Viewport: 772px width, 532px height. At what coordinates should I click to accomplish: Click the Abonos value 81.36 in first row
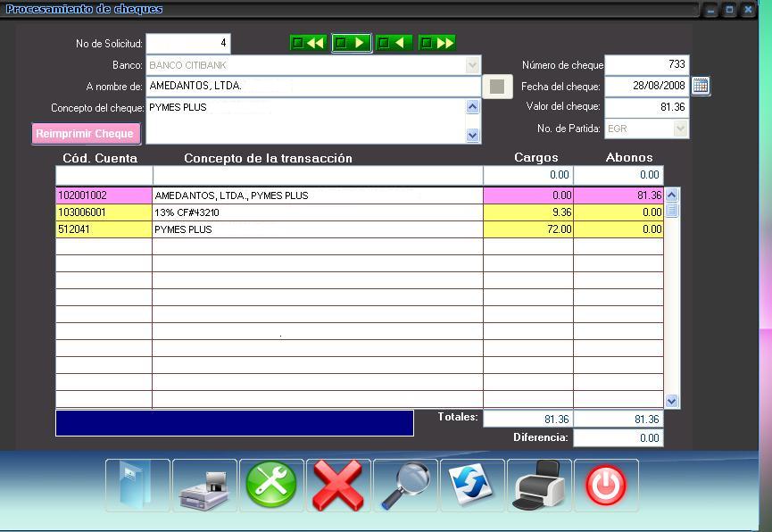(x=618, y=195)
